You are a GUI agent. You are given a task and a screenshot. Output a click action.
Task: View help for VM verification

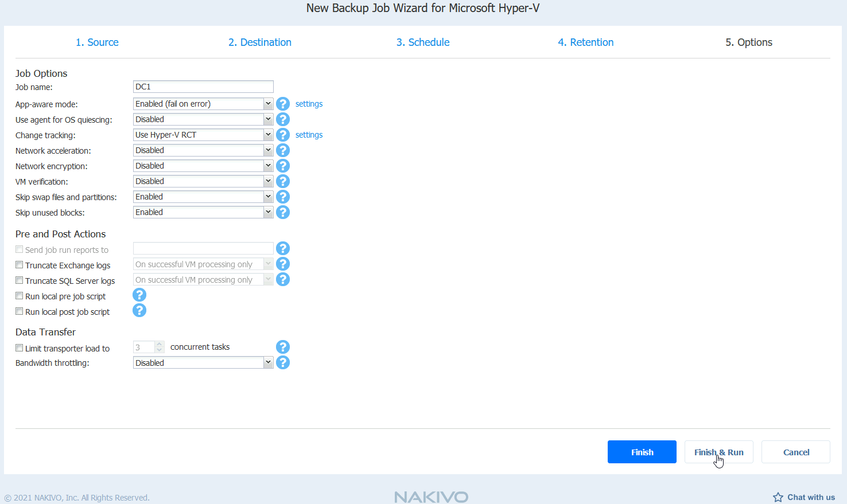pyautogui.click(x=283, y=181)
